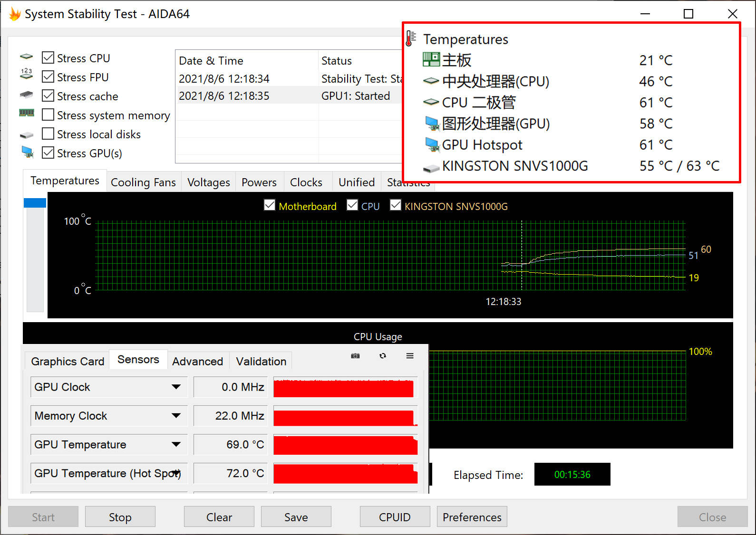Click the GPU Clock red history graph
This screenshot has height=535, width=756.
[x=345, y=387]
